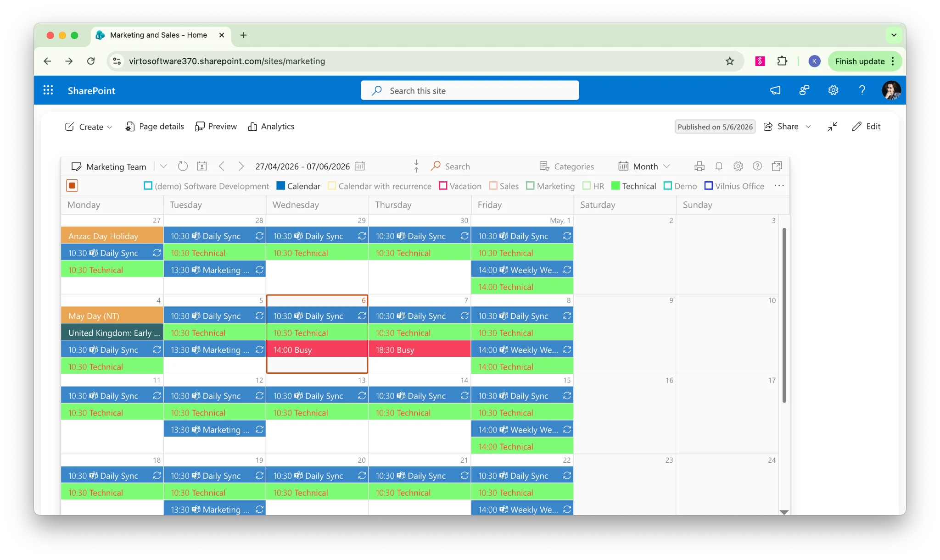Image resolution: width=940 pixels, height=560 pixels.
Task: Toggle the Marketing calendar checkbox
Action: click(x=530, y=186)
